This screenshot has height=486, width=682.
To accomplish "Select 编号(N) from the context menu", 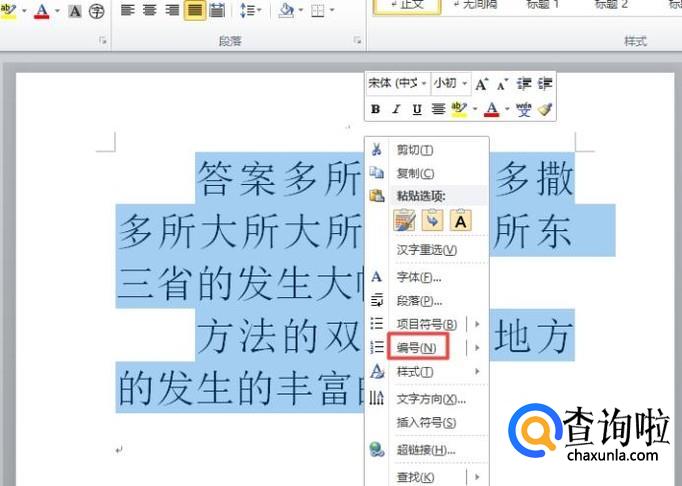I will pos(416,347).
